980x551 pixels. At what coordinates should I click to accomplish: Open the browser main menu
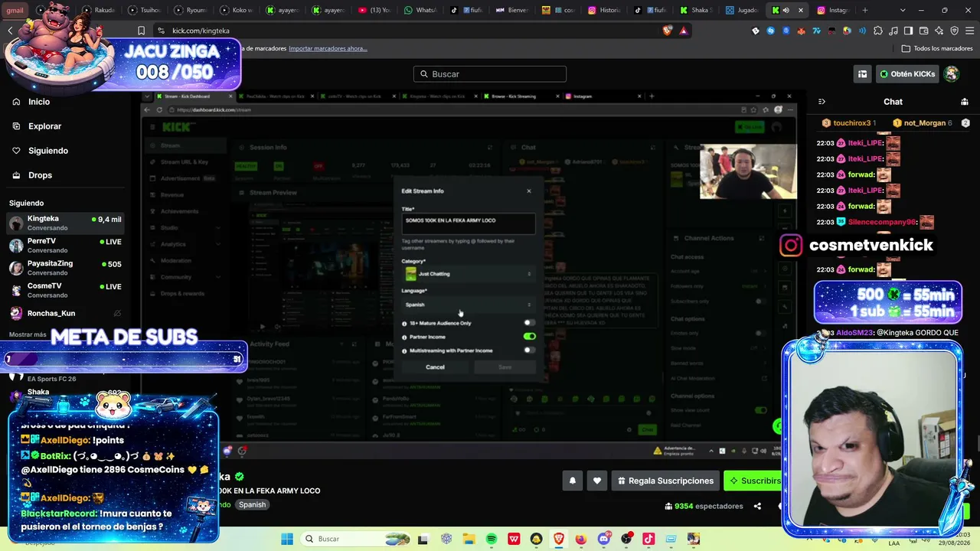pyautogui.click(x=969, y=31)
